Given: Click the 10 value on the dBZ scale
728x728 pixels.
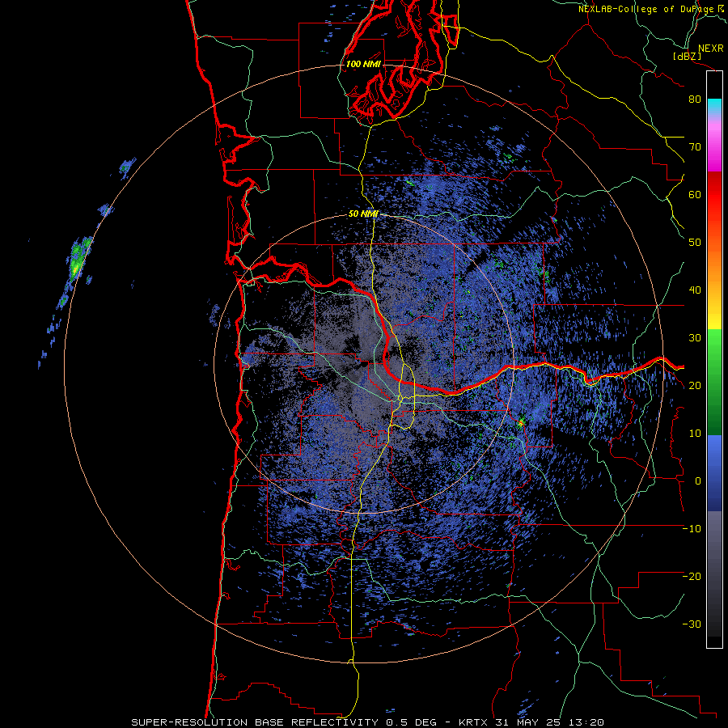Looking at the screenshot, I should (695, 434).
